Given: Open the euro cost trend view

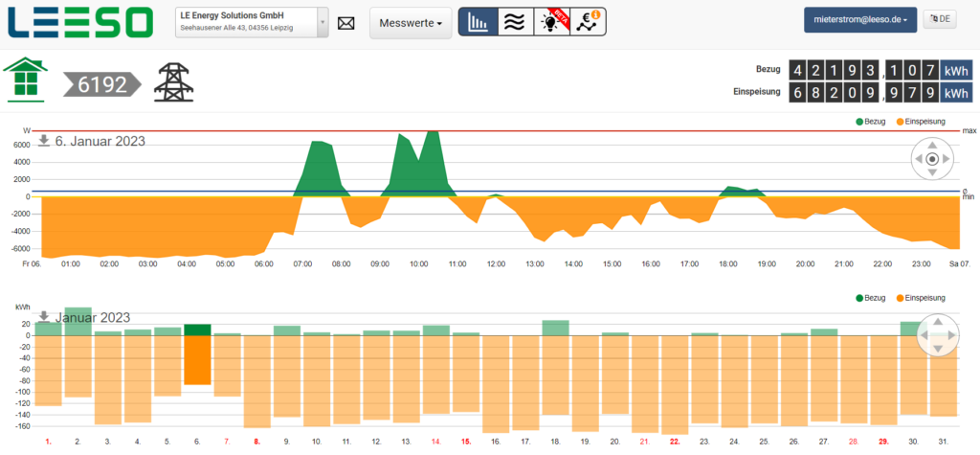Looking at the screenshot, I should tap(589, 22).
